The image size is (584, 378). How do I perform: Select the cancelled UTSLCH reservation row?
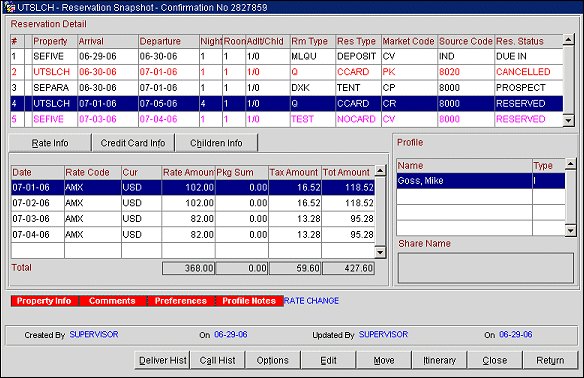click(287, 72)
